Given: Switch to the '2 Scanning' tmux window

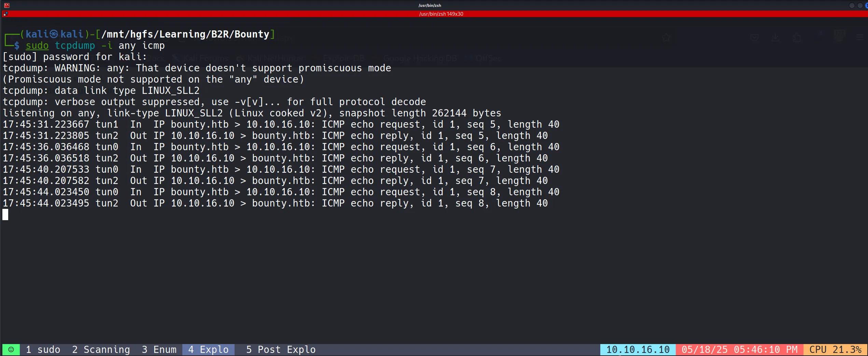Looking at the screenshot, I should click(101, 350).
